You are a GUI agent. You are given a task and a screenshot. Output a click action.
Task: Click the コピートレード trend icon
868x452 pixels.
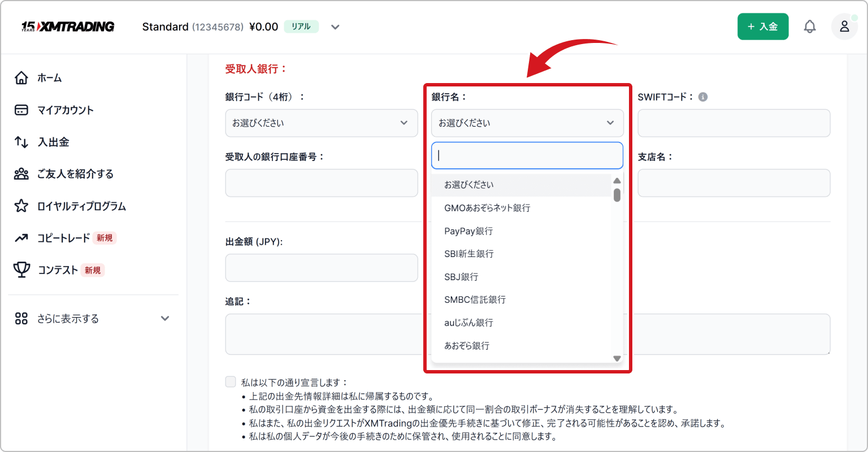(21, 238)
